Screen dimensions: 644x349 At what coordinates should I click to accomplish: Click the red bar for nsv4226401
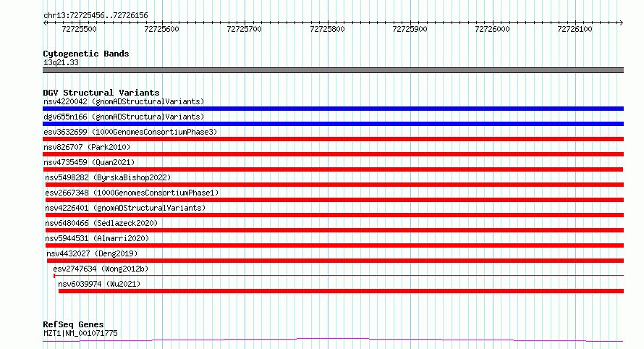coord(334,215)
